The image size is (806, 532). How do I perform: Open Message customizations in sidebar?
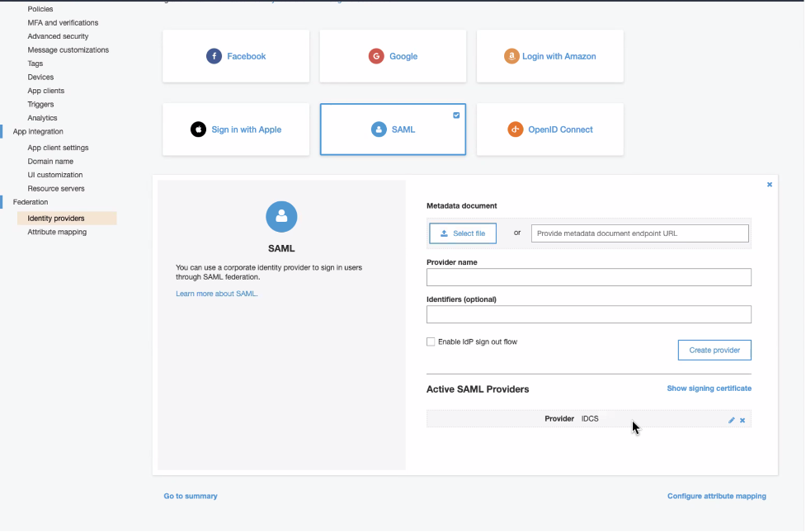[x=68, y=49]
